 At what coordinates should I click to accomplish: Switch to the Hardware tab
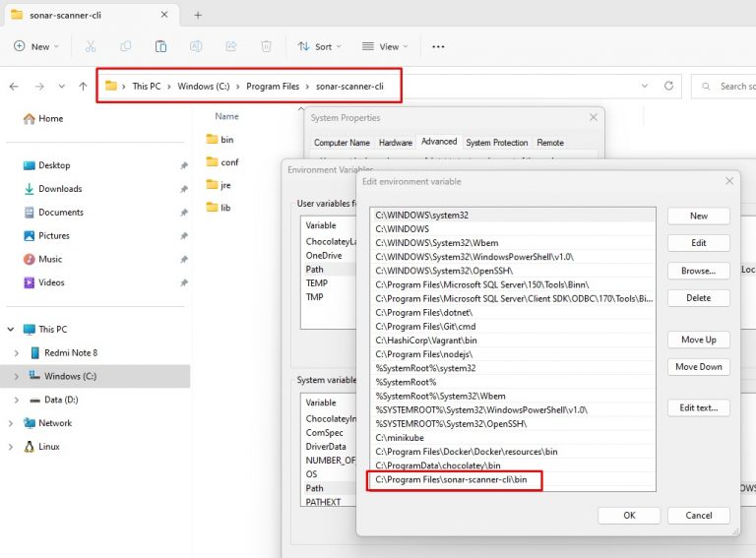pyautogui.click(x=396, y=143)
